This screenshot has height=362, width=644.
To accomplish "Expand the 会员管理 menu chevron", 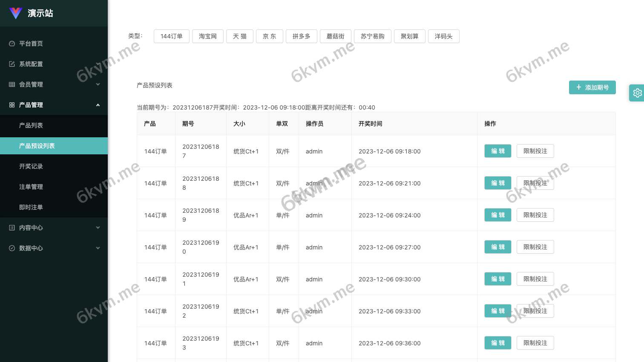I will (98, 84).
